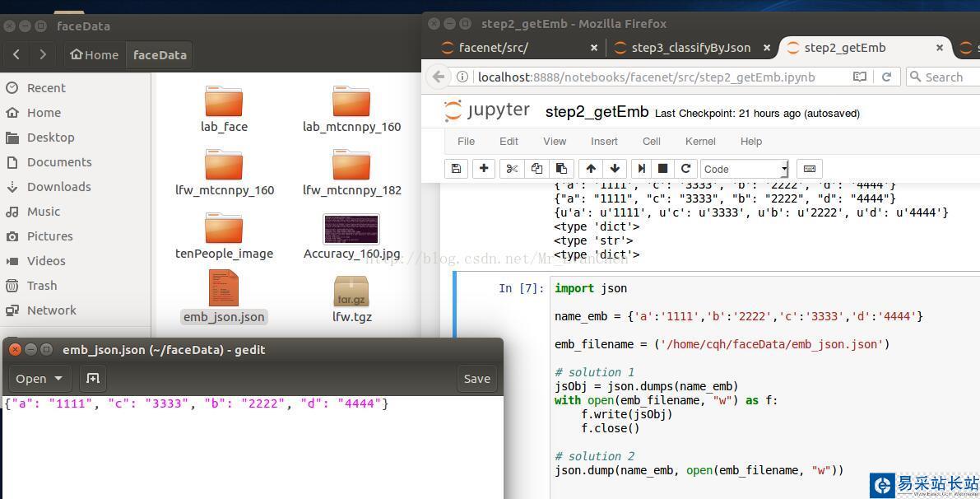Paste cells below in Jupyter toolbar

561,169
